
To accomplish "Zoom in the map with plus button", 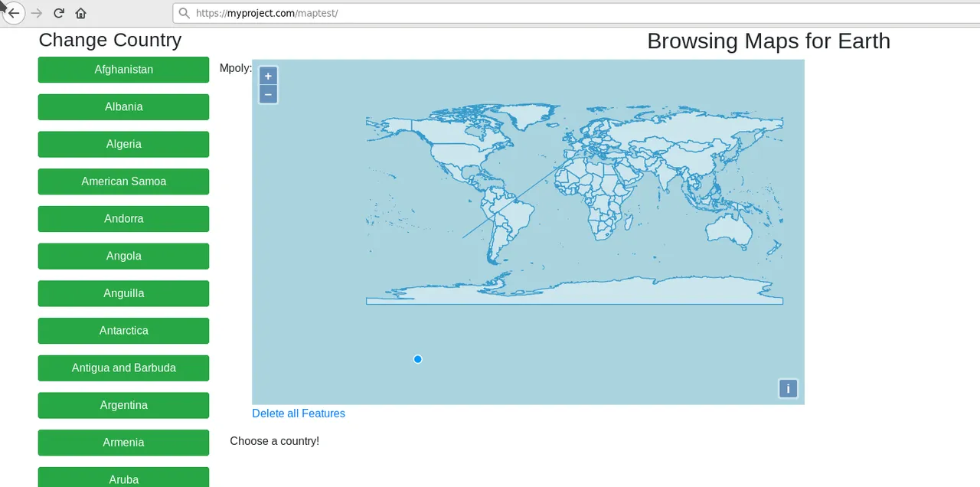I will (x=268, y=76).
